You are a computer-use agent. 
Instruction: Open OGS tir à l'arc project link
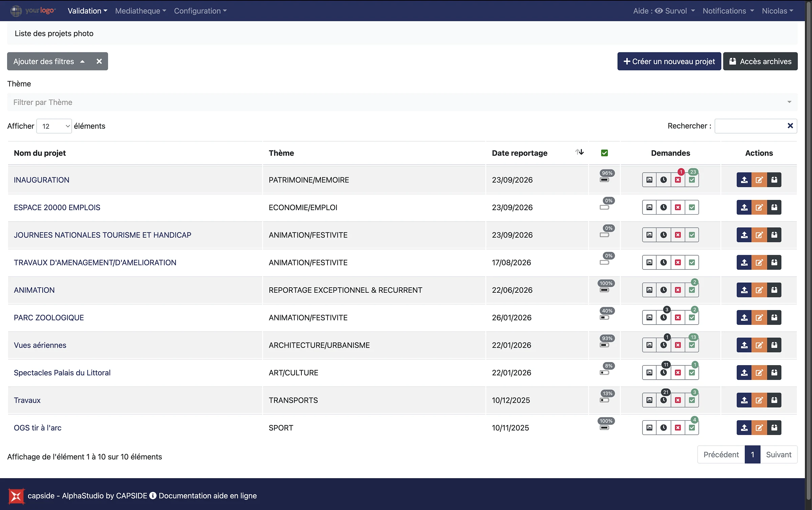(x=38, y=428)
